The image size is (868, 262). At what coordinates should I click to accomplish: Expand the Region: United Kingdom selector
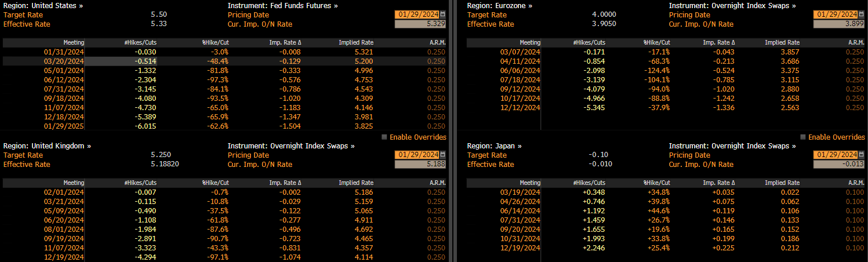(47, 146)
